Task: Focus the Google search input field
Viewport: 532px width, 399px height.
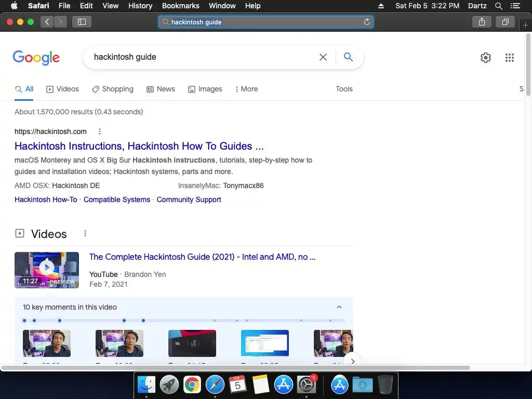Action: coord(204,57)
